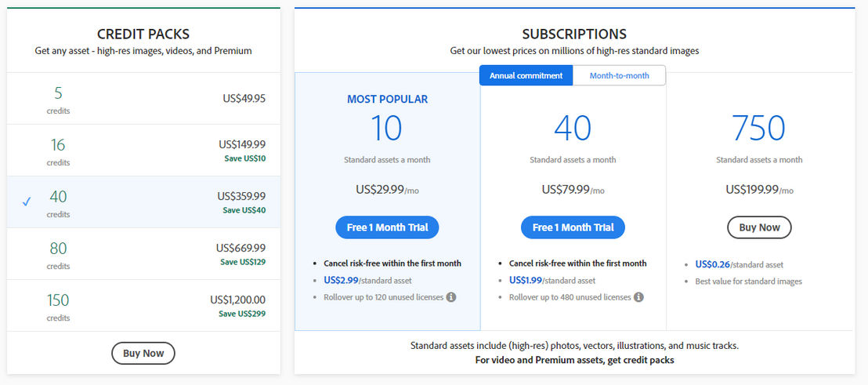This screenshot has width=868, height=385.
Task: Click the US$79.99/mo price
Action: tap(573, 190)
